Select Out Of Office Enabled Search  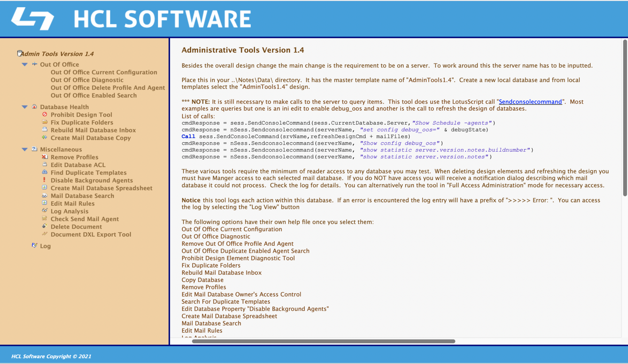(94, 95)
